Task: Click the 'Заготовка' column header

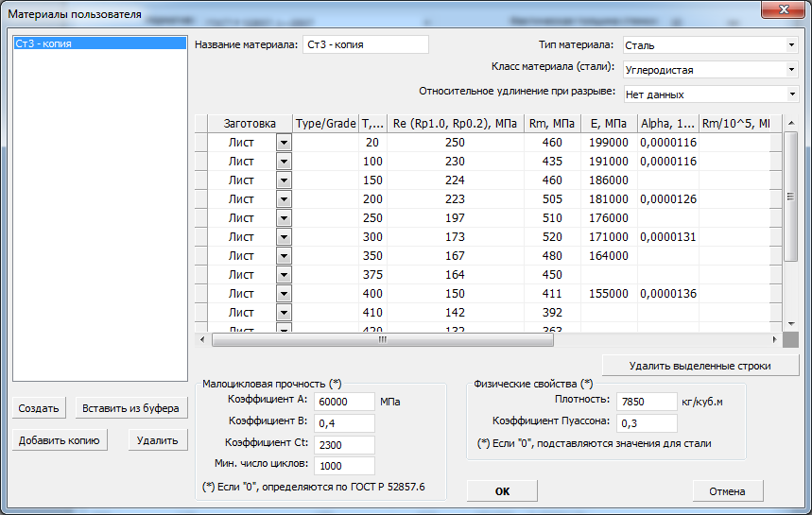Action: tap(251, 124)
